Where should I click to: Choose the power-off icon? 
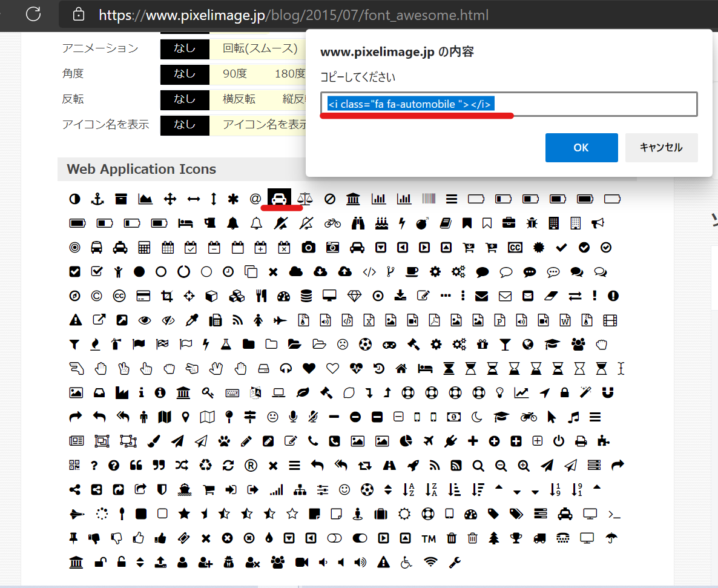pyautogui.click(x=559, y=441)
